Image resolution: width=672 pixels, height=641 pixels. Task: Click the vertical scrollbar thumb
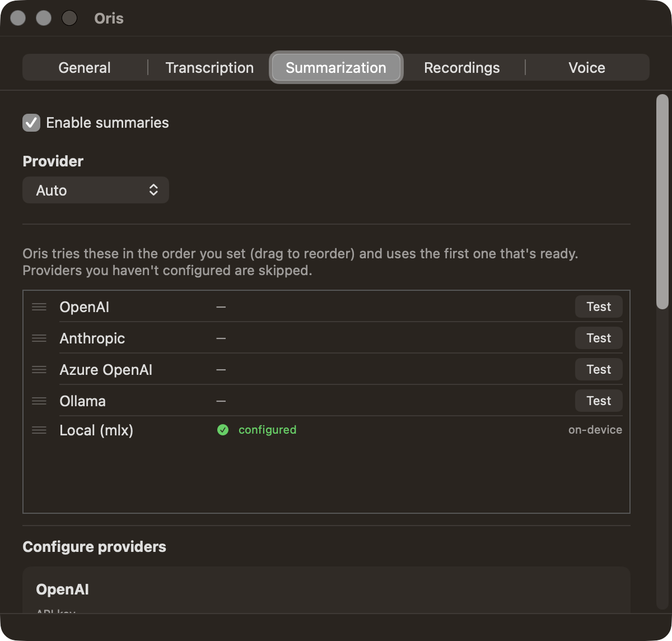point(662,202)
